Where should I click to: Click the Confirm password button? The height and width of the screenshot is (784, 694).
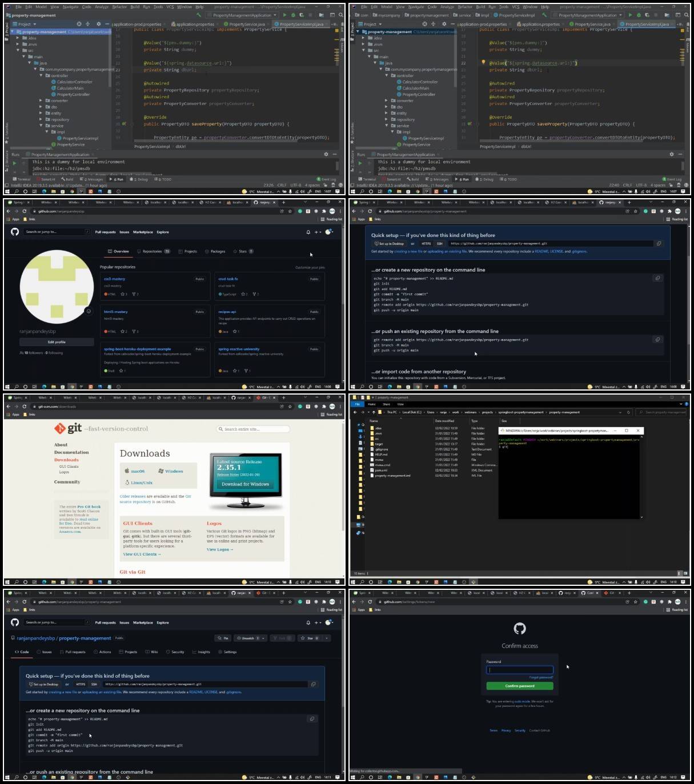(x=520, y=686)
